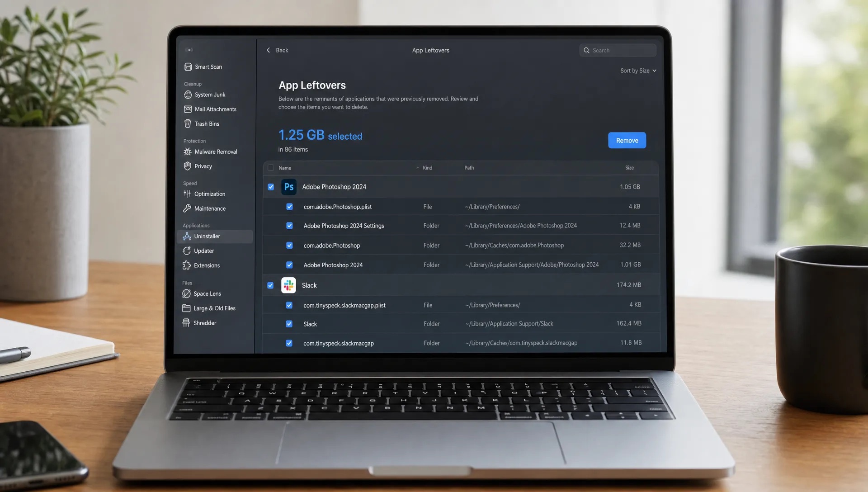
Task: Click the com.tinyspeck.slackmacgap.plist file name
Action: pyautogui.click(x=344, y=305)
